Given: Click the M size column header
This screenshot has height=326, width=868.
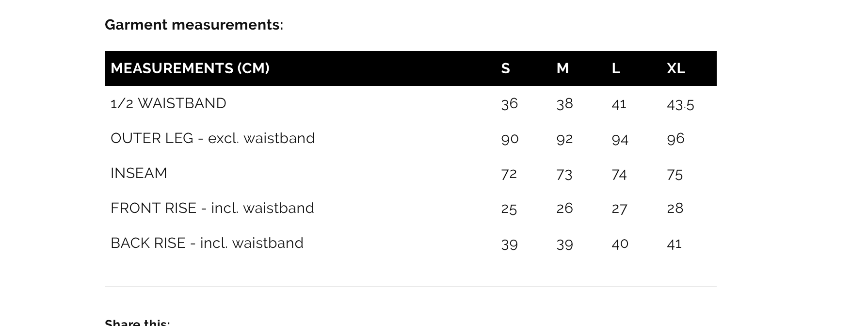Looking at the screenshot, I should tap(563, 68).
